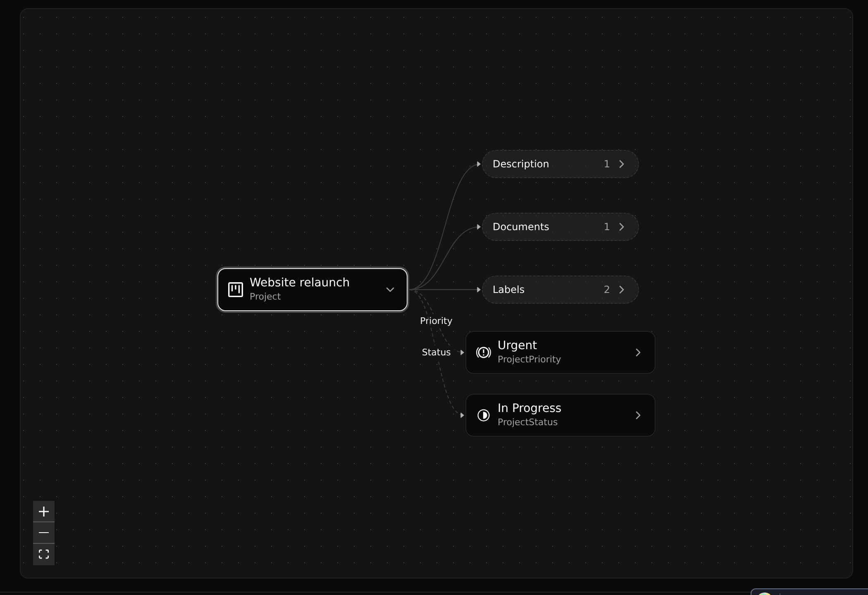Expand the Urgent priority node chevron
The height and width of the screenshot is (595, 868).
(638, 352)
